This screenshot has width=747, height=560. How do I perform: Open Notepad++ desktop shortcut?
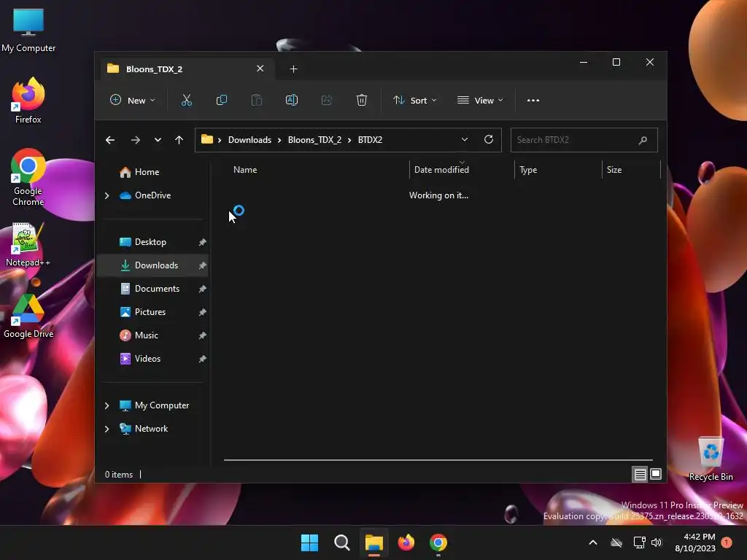pos(28,245)
